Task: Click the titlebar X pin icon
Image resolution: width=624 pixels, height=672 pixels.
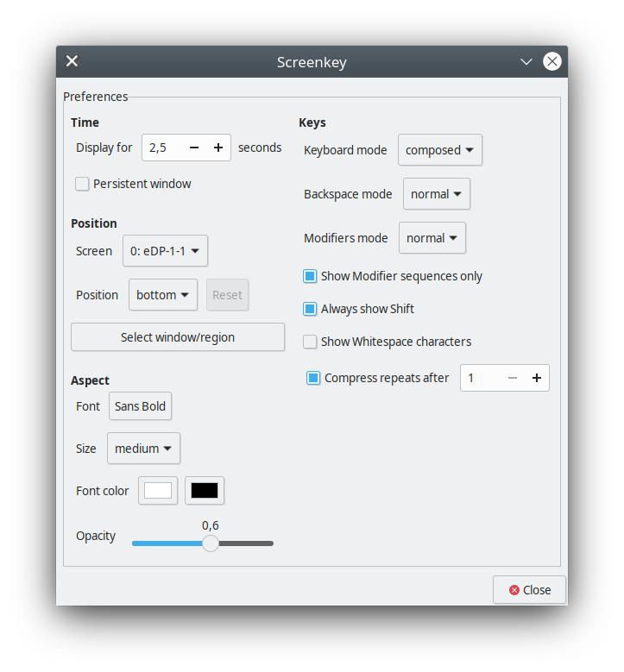Action: tap(72, 61)
